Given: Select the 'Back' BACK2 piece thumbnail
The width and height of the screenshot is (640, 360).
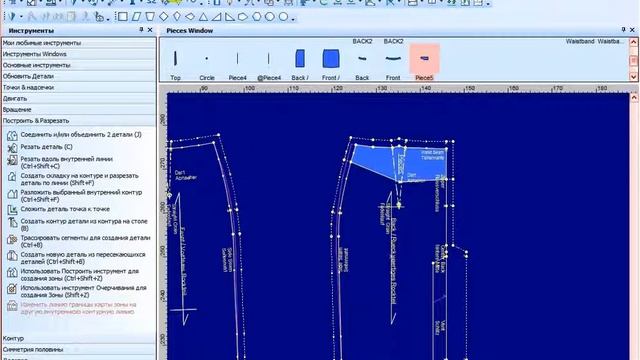Looking at the screenshot, I should click(362, 59).
